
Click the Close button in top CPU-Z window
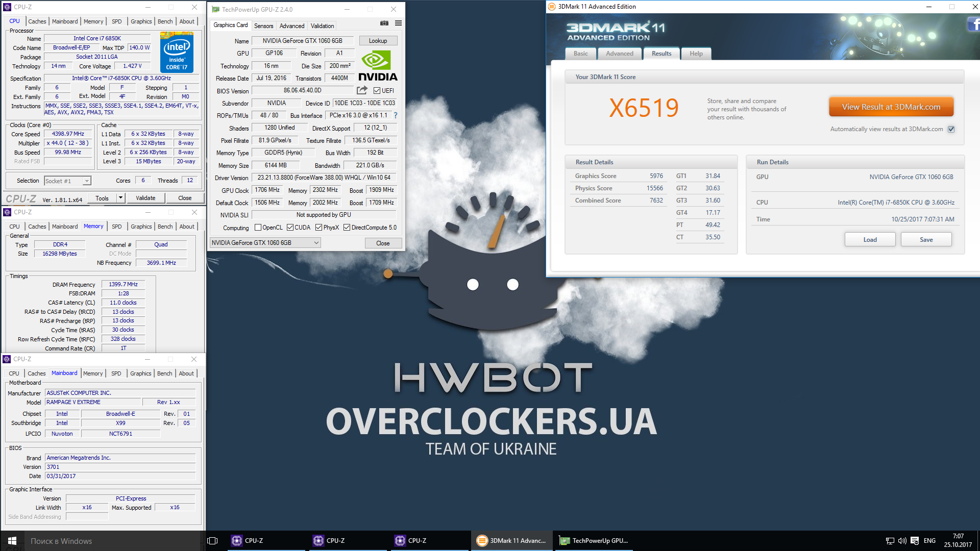pyautogui.click(x=185, y=198)
